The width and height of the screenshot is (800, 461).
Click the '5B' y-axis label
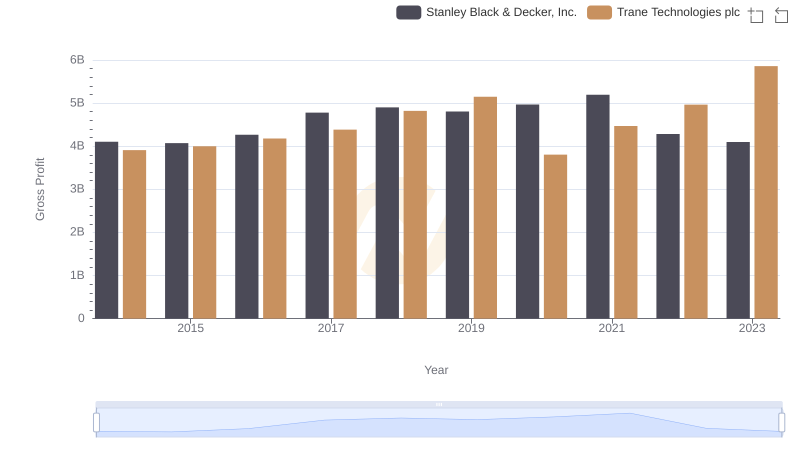point(77,103)
